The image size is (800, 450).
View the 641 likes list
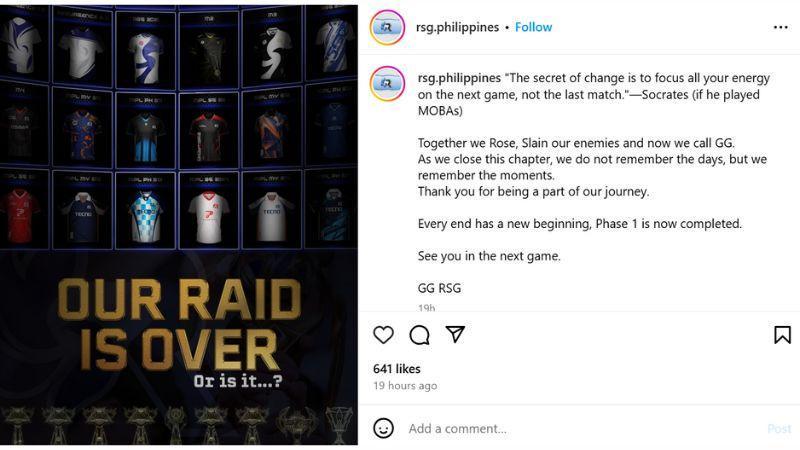[x=396, y=369]
